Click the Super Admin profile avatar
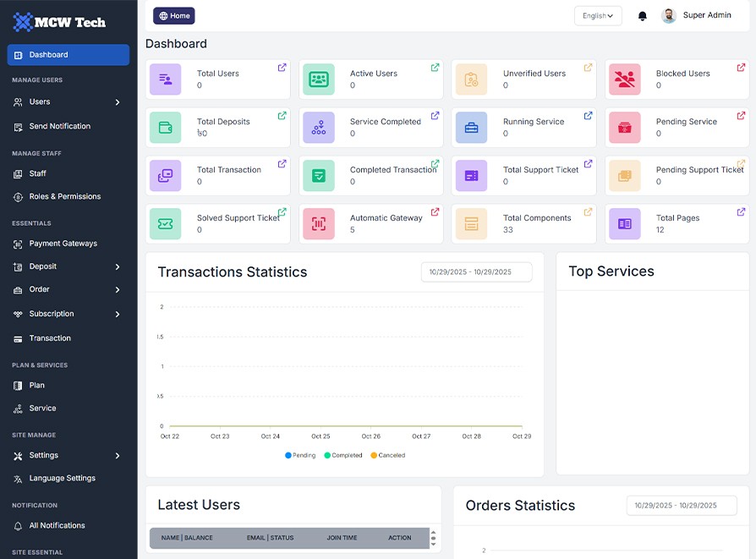The height and width of the screenshot is (559, 756). (669, 16)
